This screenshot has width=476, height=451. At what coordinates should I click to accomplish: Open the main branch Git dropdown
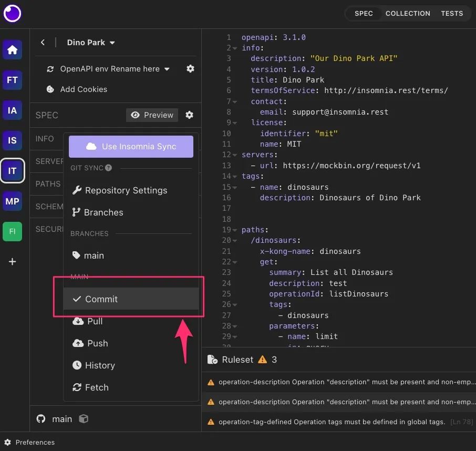(x=62, y=419)
